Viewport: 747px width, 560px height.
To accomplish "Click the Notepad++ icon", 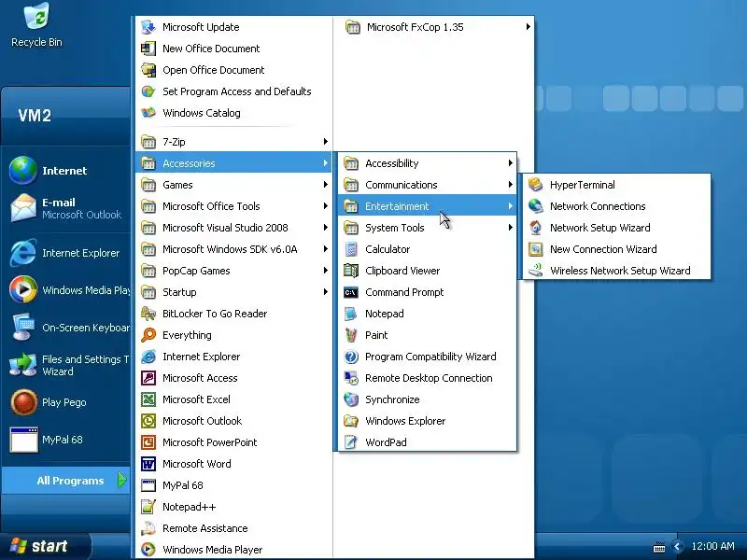I will coord(148,507).
